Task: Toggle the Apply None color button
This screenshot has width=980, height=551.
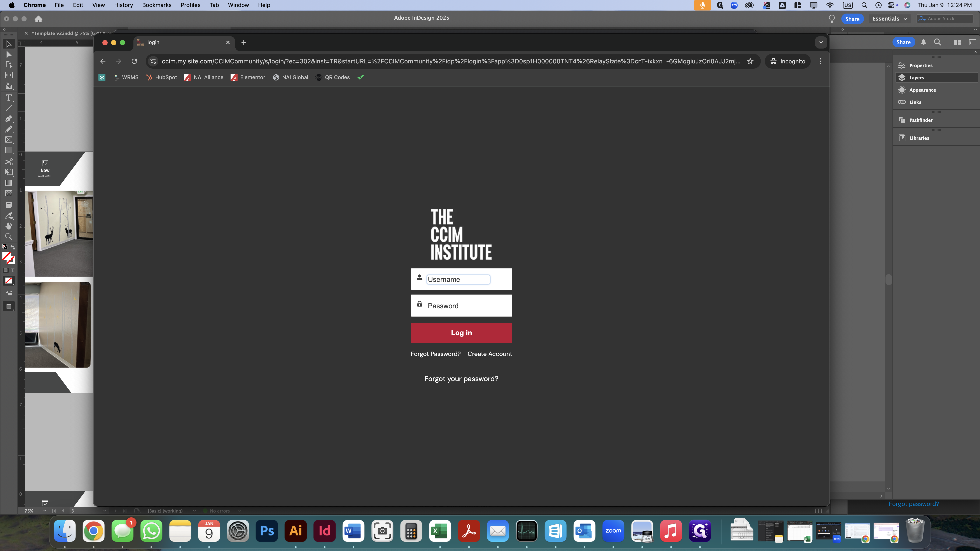Action: [x=8, y=281]
